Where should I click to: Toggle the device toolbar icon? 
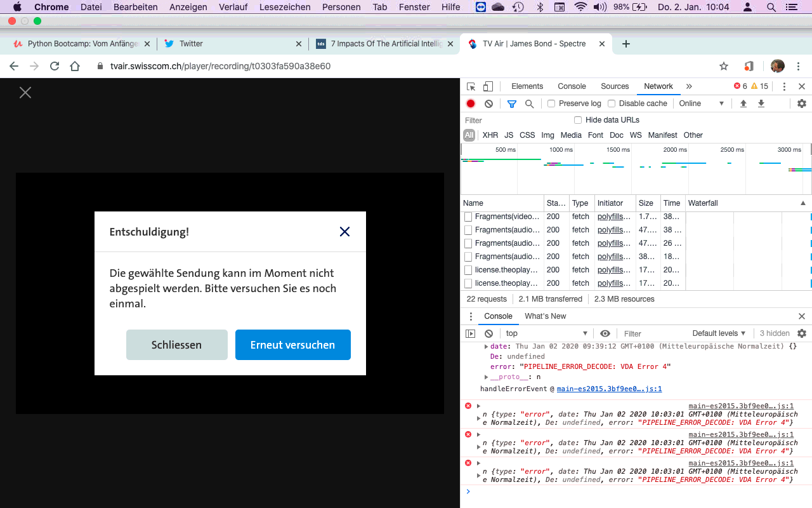tap(488, 86)
